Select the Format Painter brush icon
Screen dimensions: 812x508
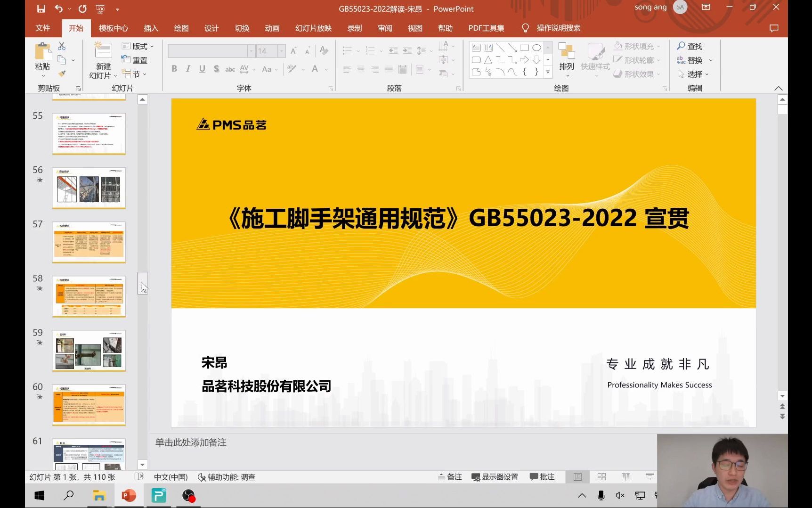[x=62, y=74]
